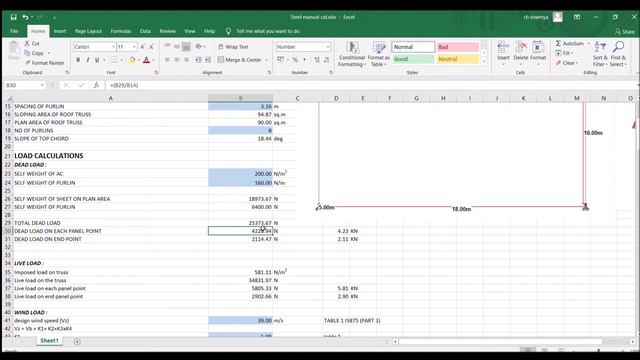Apply the Neutral yellow cell style
Screen dimensions: 640x360
tap(458, 59)
